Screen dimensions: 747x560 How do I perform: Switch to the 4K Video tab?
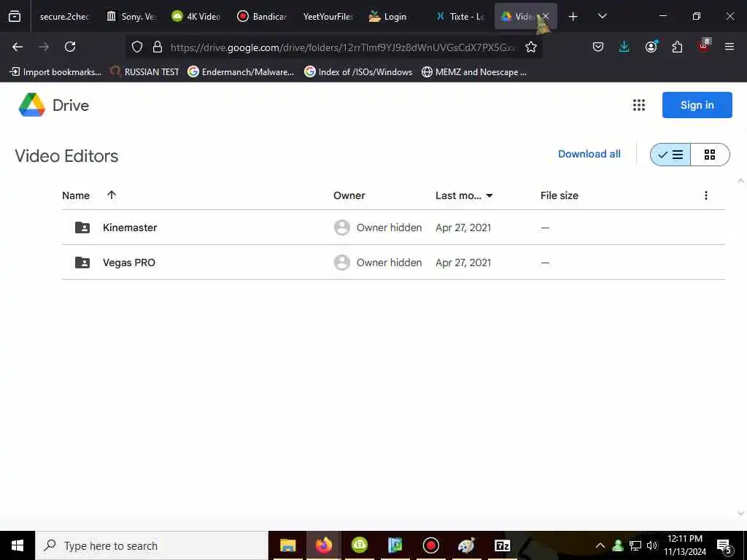point(196,16)
